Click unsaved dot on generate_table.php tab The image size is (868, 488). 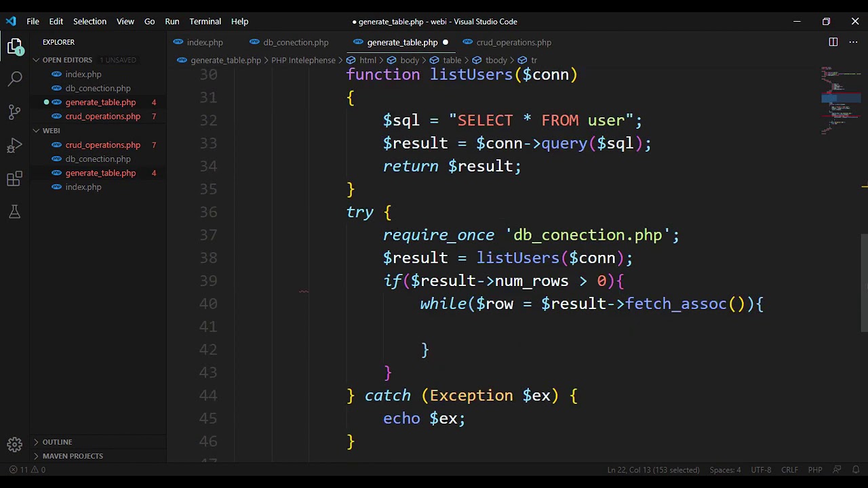pos(446,42)
